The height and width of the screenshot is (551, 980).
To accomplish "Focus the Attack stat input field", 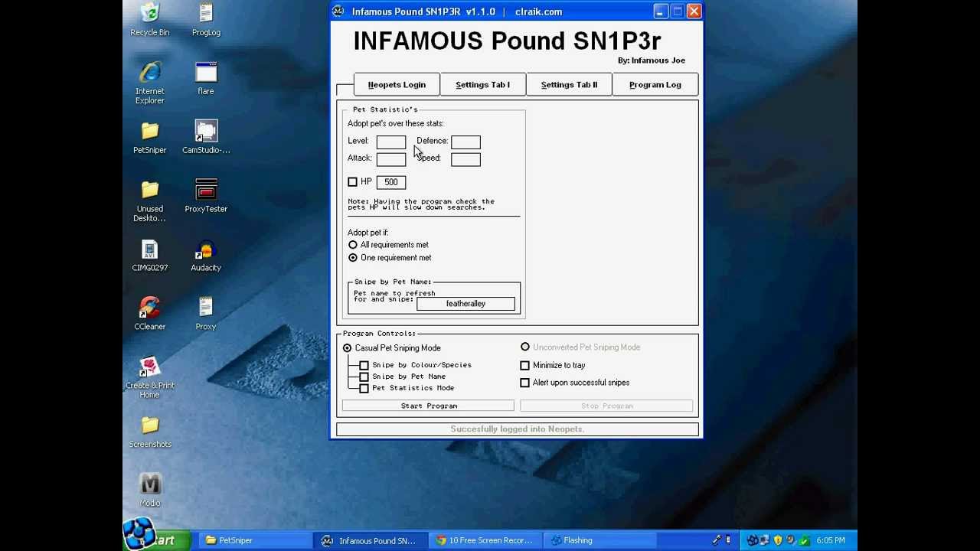I will click(391, 159).
